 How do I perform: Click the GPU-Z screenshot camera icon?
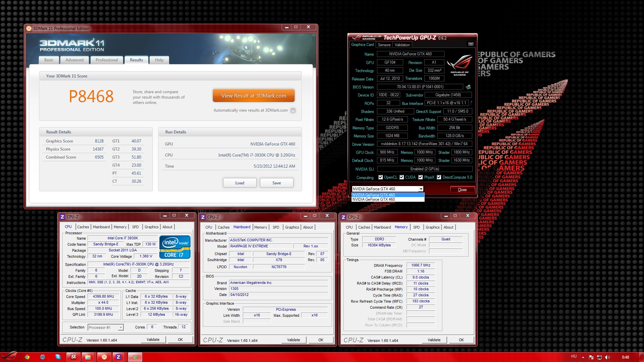pyautogui.click(x=471, y=44)
